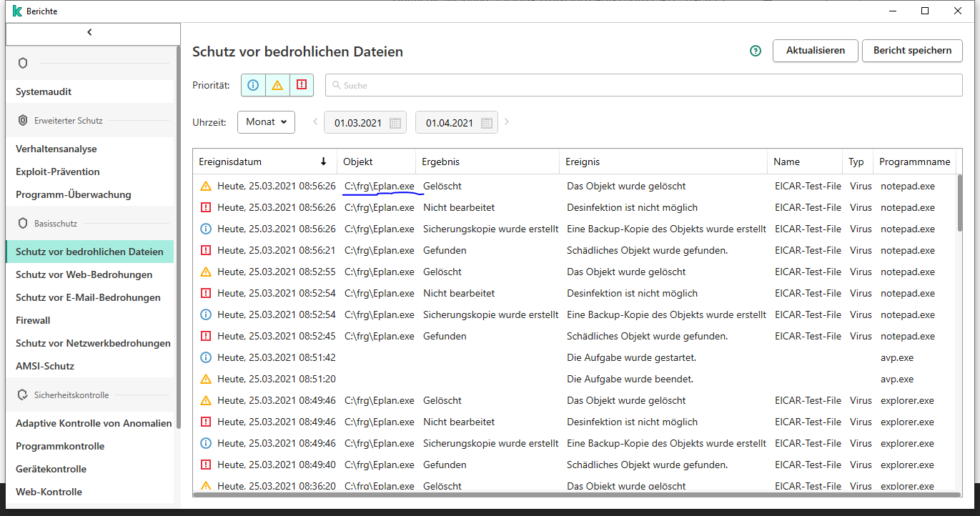Toggle the warning priority filter

(277, 85)
